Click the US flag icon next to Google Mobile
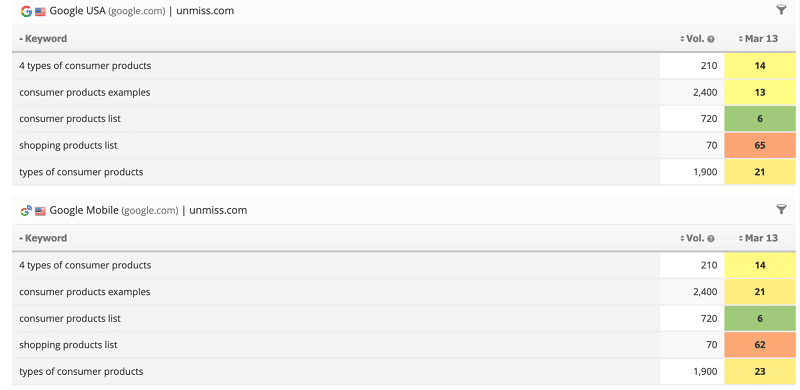Screen dimensions: 800x390 (40, 211)
